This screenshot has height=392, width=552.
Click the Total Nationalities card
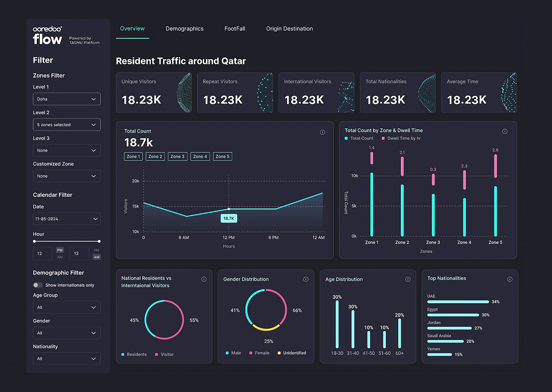398,93
